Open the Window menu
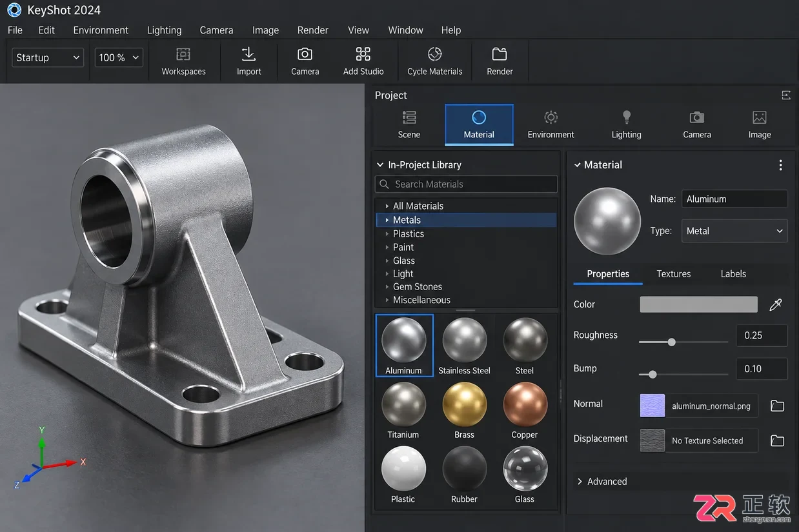 coord(405,30)
